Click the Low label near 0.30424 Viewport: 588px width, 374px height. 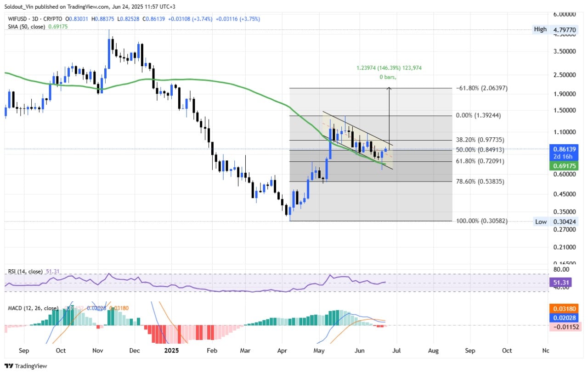pyautogui.click(x=541, y=222)
